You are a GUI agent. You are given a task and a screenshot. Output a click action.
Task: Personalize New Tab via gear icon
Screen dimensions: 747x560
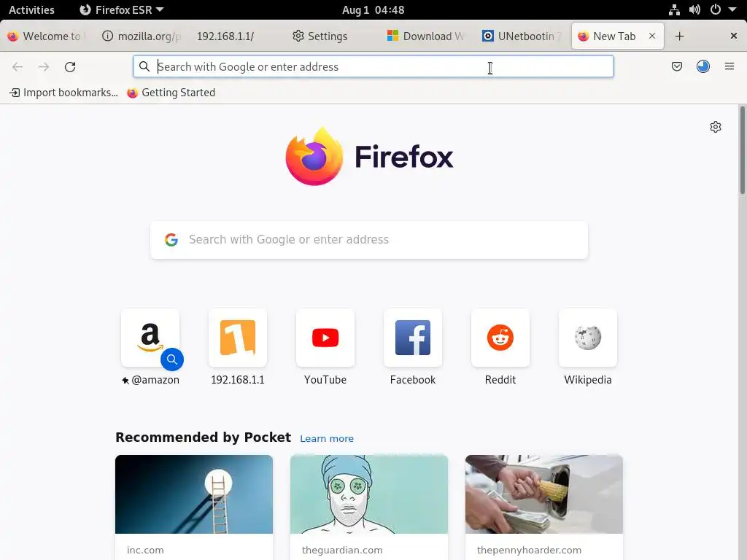click(x=715, y=127)
